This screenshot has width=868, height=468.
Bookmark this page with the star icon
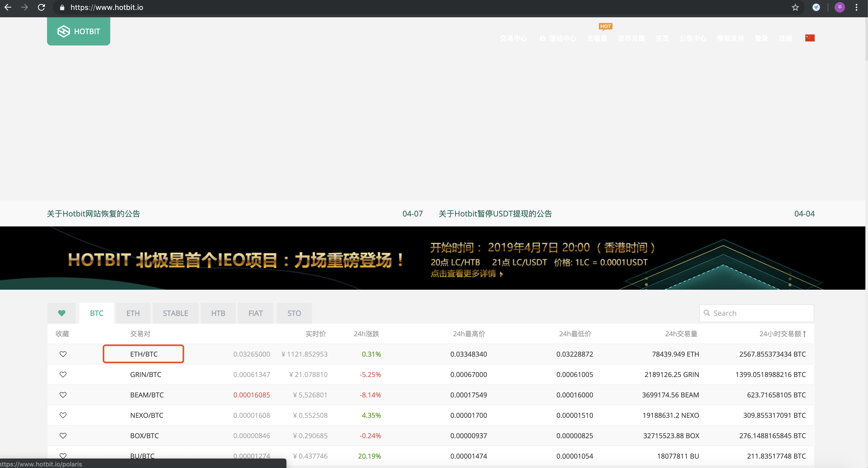(795, 7)
